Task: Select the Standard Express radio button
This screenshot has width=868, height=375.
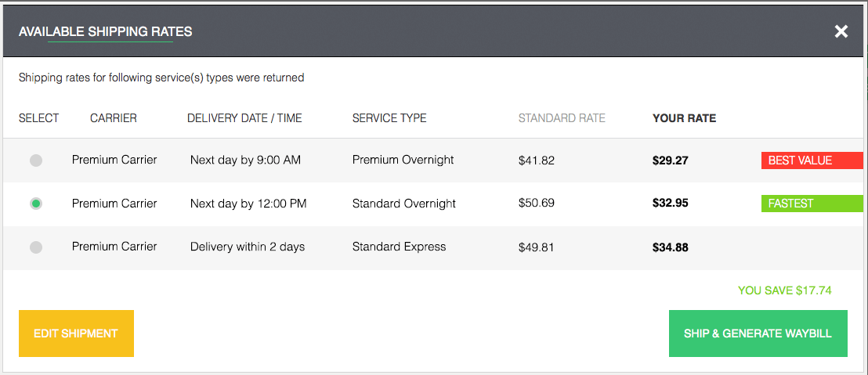Action: (x=36, y=247)
